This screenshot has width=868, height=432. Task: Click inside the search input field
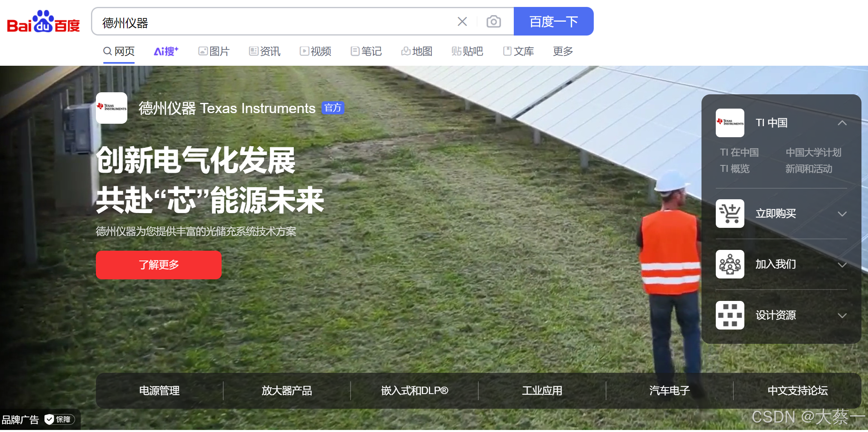pos(265,21)
